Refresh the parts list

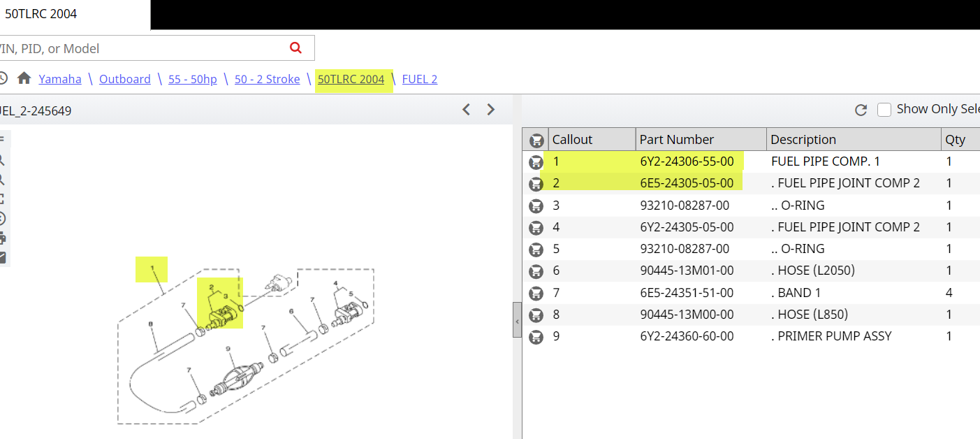(x=861, y=110)
